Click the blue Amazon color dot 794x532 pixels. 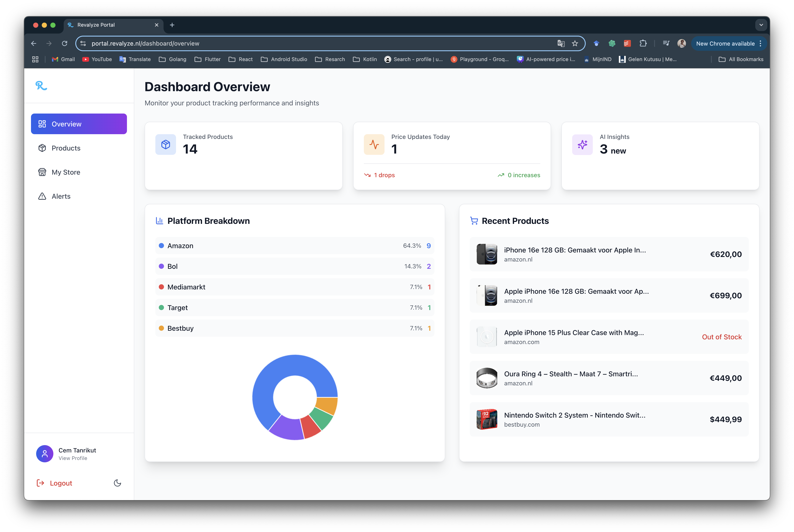162,246
